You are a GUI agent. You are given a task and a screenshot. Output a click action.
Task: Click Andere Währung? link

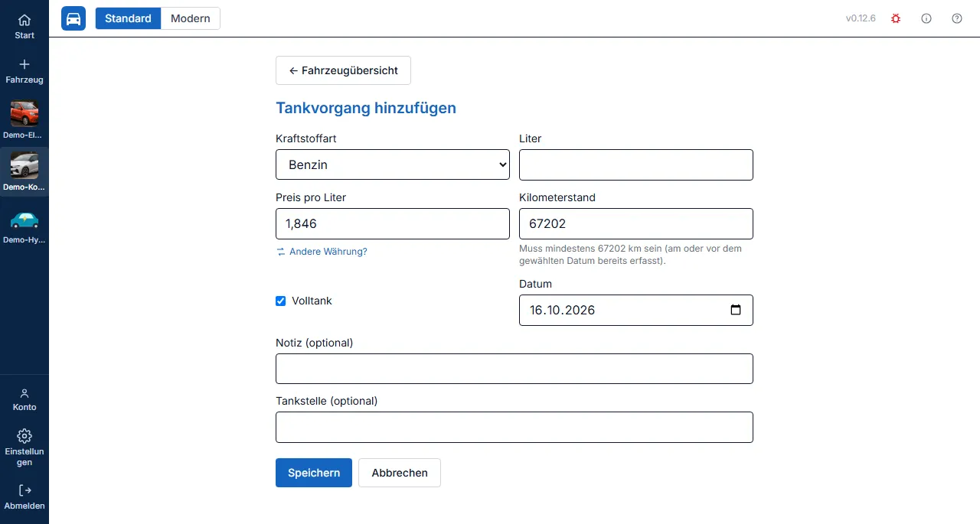point(322,252)
